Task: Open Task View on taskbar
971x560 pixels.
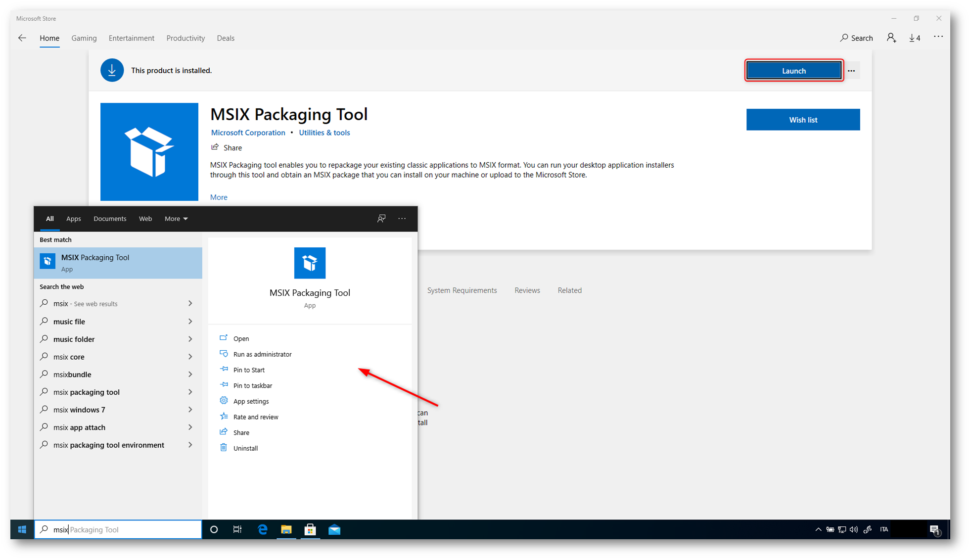Action: coord(237,529)
